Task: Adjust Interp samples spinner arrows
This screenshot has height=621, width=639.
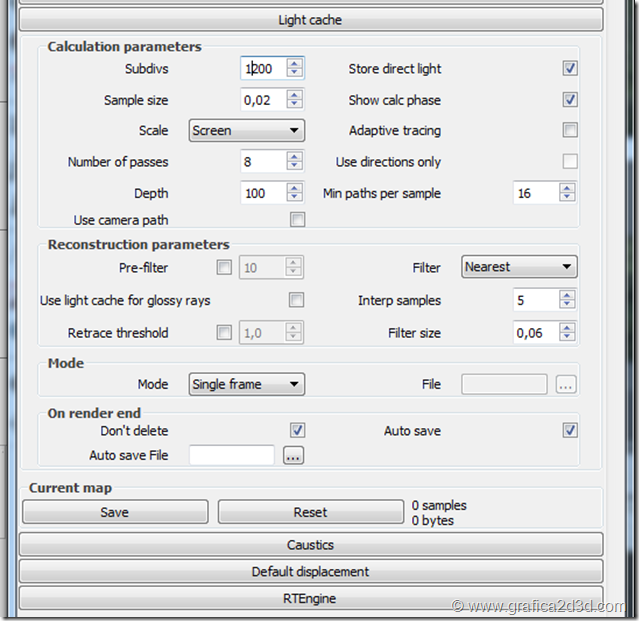Action: click(x=567, y=300)
